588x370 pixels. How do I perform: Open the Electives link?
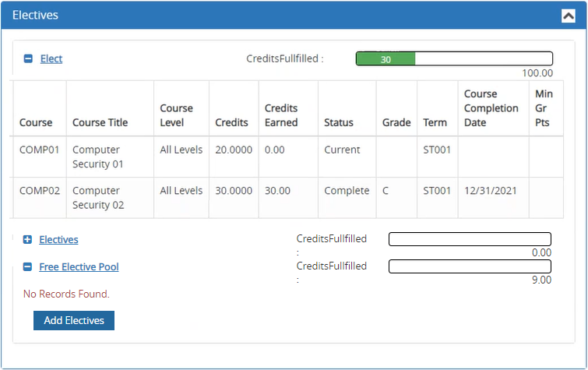(x=58, y=240)
